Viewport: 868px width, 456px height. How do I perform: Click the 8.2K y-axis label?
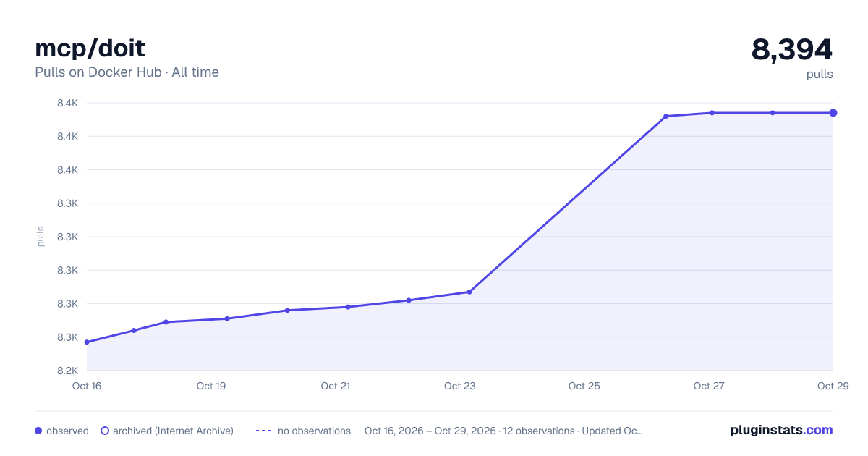(x=67, y=371)
